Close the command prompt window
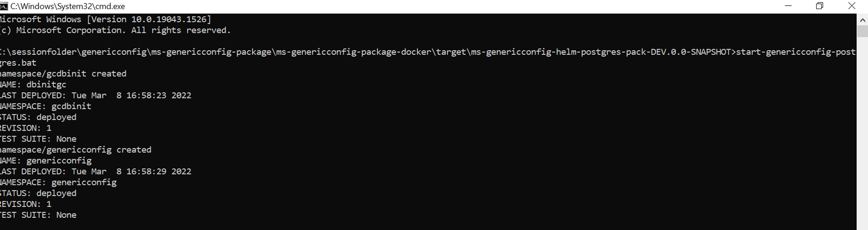Screen dimensions: 868x230 (851, 6)
